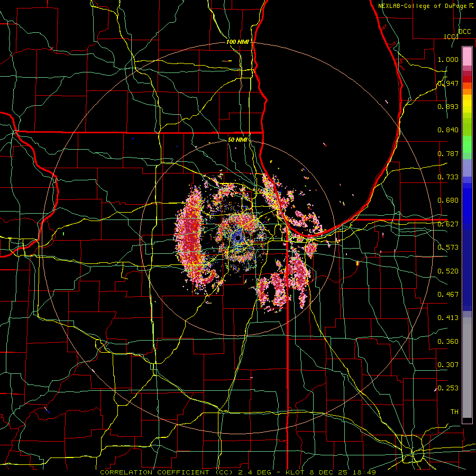Select the 0.680 scale value
Screen dimensions: 476x476
[448, 200]
